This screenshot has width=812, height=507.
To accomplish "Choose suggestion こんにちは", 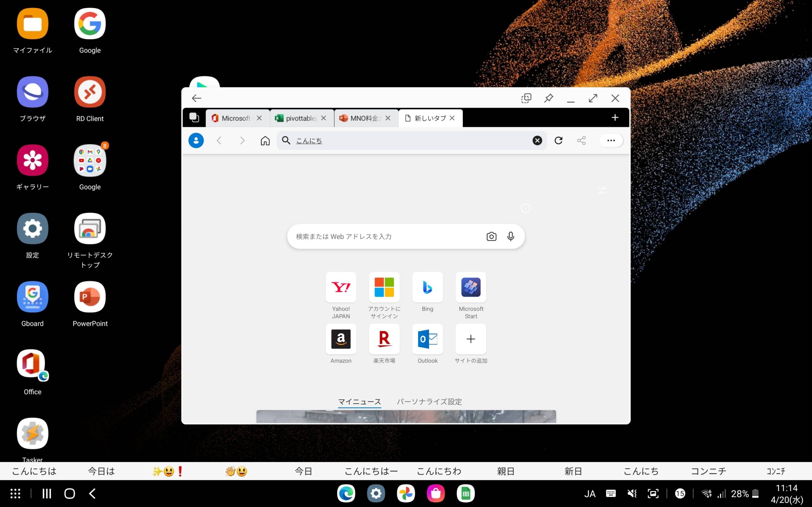I will click(x=34, y=471).
